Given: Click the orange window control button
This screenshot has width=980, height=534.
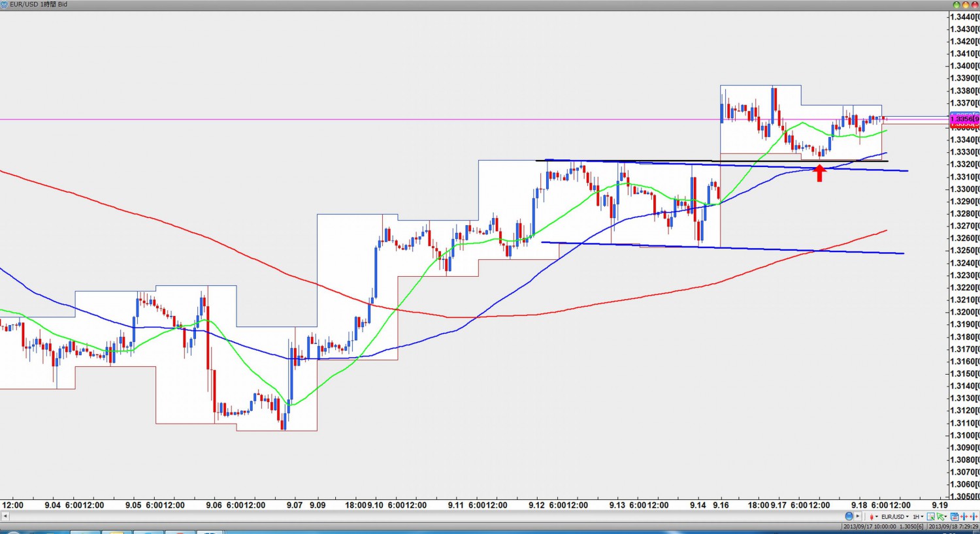Looking at the screenshot, I should 966,5.
